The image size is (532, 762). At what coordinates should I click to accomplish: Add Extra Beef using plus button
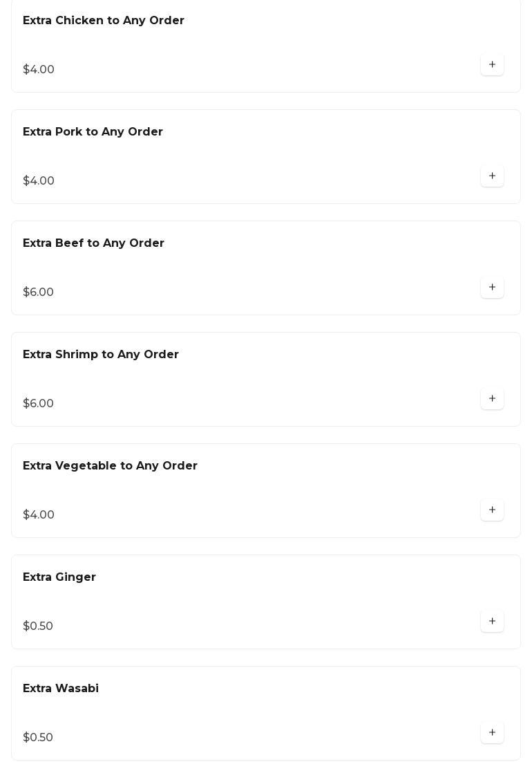pos(492,288)
